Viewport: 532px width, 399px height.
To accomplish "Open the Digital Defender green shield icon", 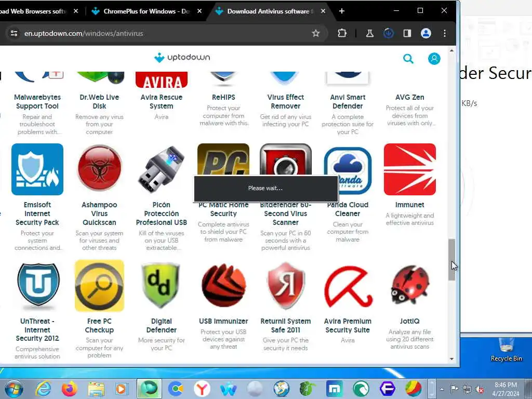I will click(162, 286).
